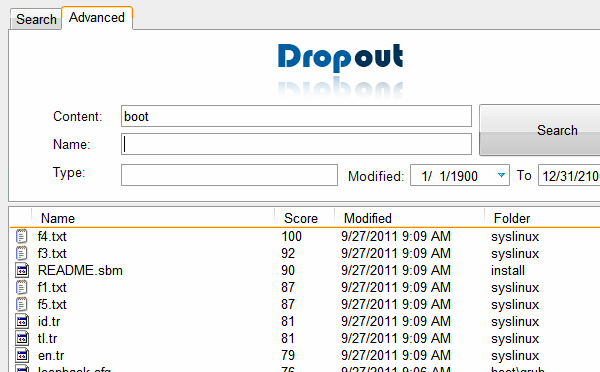Click the text file icon for f5.txt

pyautogui.click(x=22, y=304)
